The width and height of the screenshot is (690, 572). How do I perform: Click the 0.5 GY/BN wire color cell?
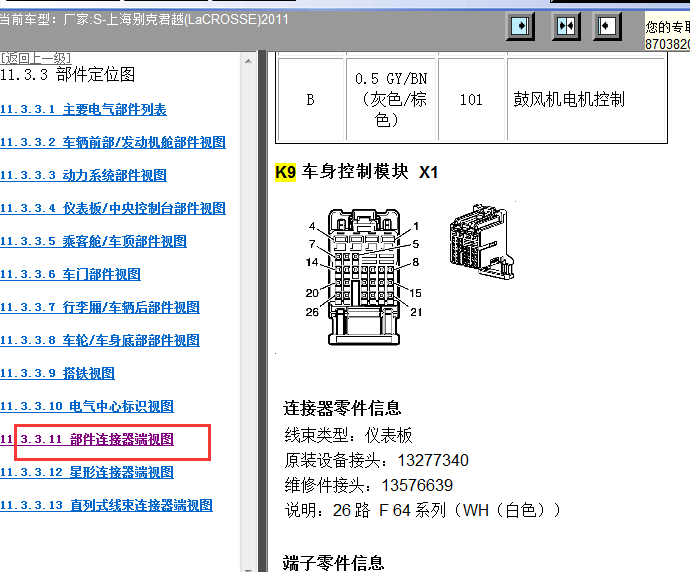point(391,99)
